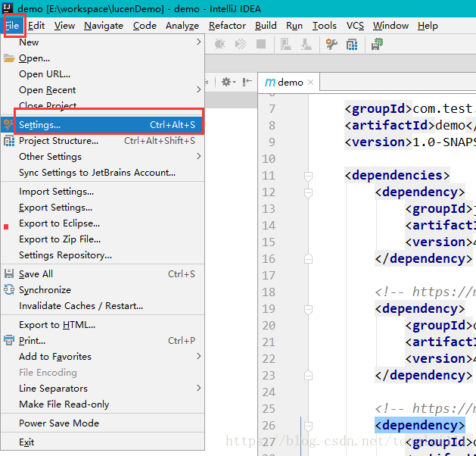This screenshot has height=456, width=476.
Task: Open the Build menu
Action: coord(266,26)
